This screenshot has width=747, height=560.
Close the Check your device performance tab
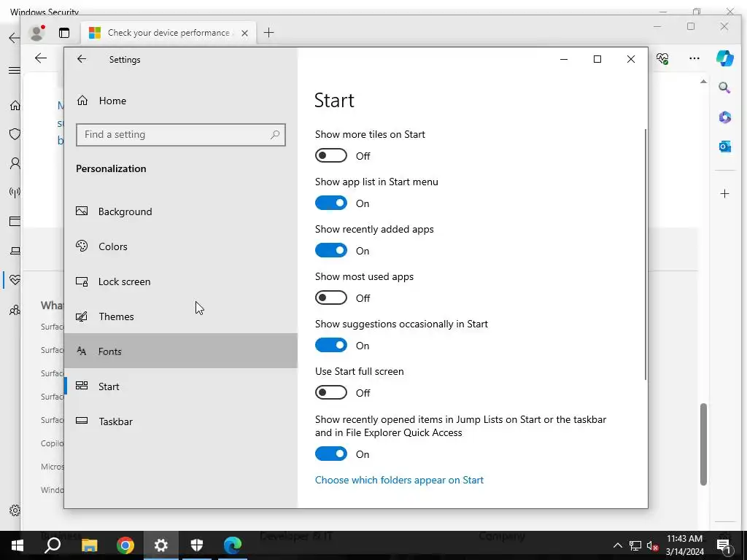(x=244, y=33)
